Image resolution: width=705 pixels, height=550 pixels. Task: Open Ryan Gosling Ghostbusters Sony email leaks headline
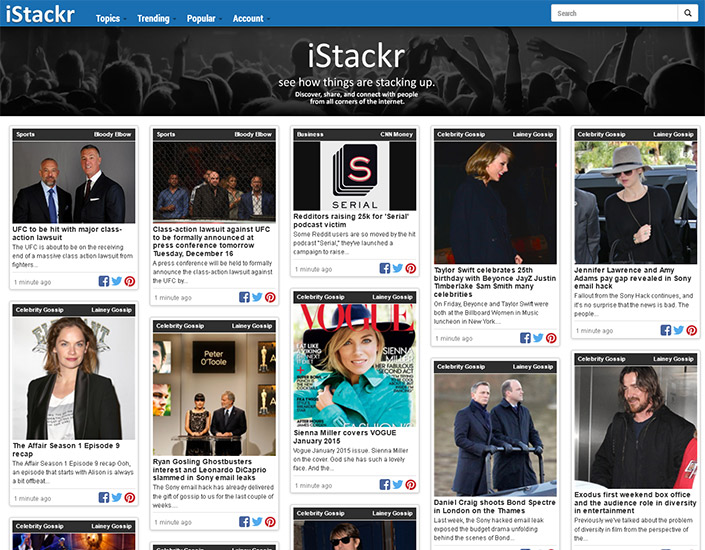[210, 470]
